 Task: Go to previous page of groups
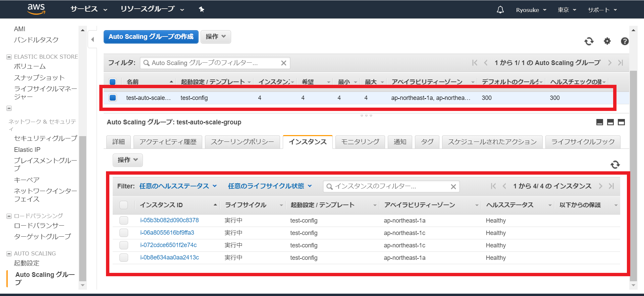coord(485,63)
